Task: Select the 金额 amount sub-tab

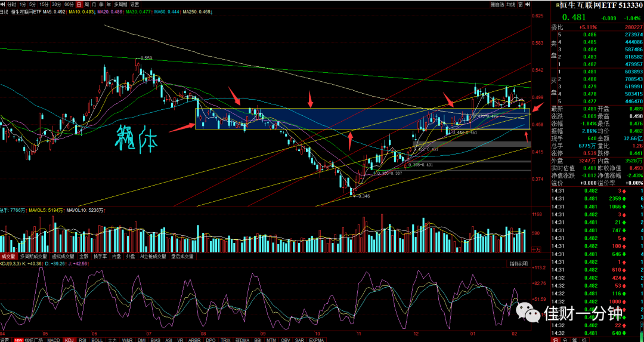Action: click(x=85, y=256)
